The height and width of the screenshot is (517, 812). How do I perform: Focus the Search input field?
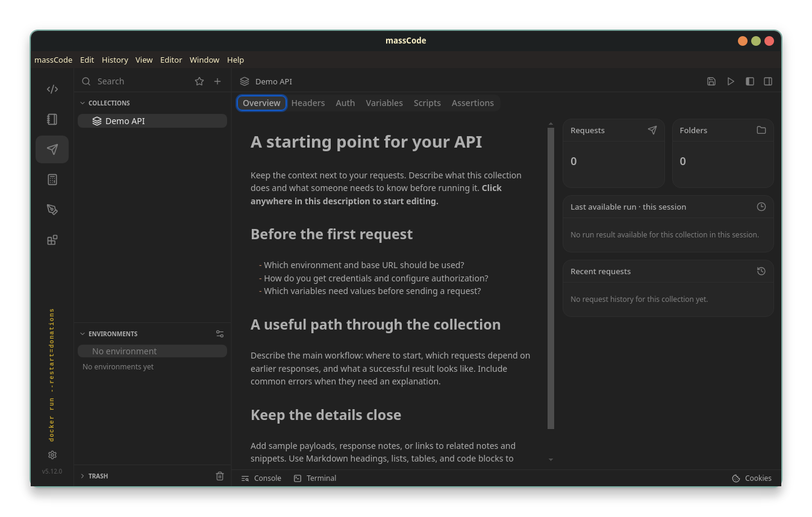(x=142, y=81)
